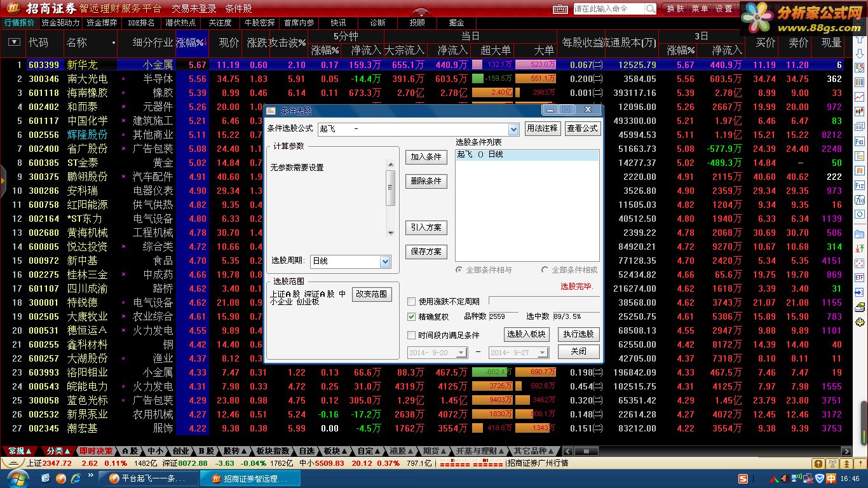Screen dimensions: 868x488
Task: Click the 请在此输入命令 input box
Action: 609,9
